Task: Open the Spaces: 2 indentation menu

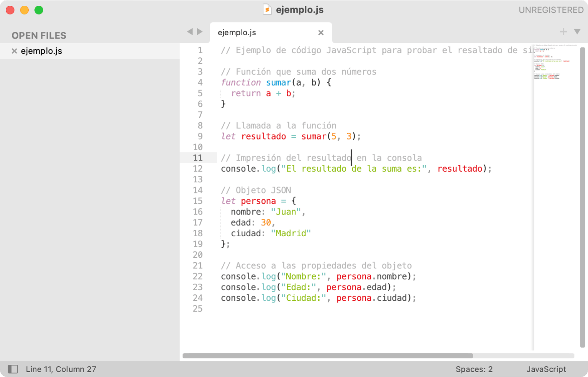Action: pos(474,369)
